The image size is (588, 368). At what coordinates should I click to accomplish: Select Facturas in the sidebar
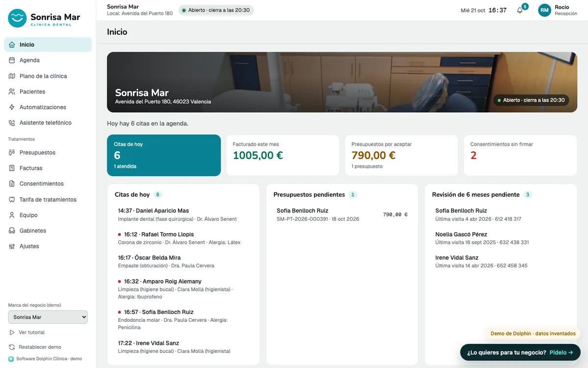[x=48, y=168]
